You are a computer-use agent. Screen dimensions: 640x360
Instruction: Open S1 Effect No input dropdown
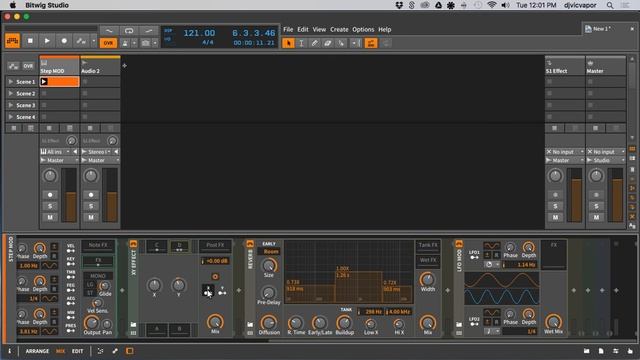click(x=565, y=152)
